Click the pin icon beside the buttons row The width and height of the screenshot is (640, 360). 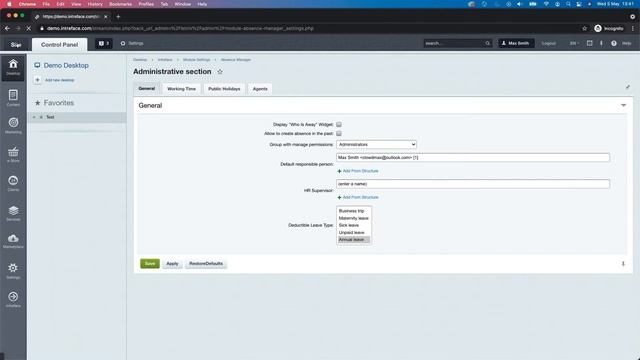click(623, 264)
